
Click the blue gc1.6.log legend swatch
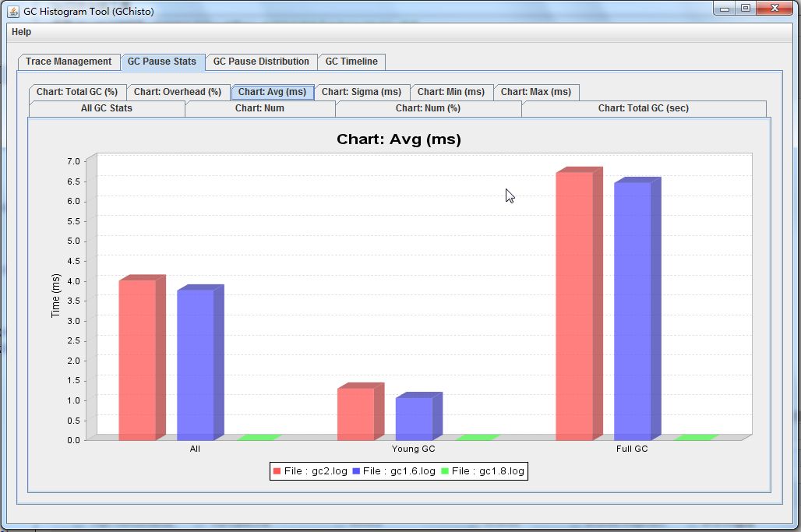[356, 471]
